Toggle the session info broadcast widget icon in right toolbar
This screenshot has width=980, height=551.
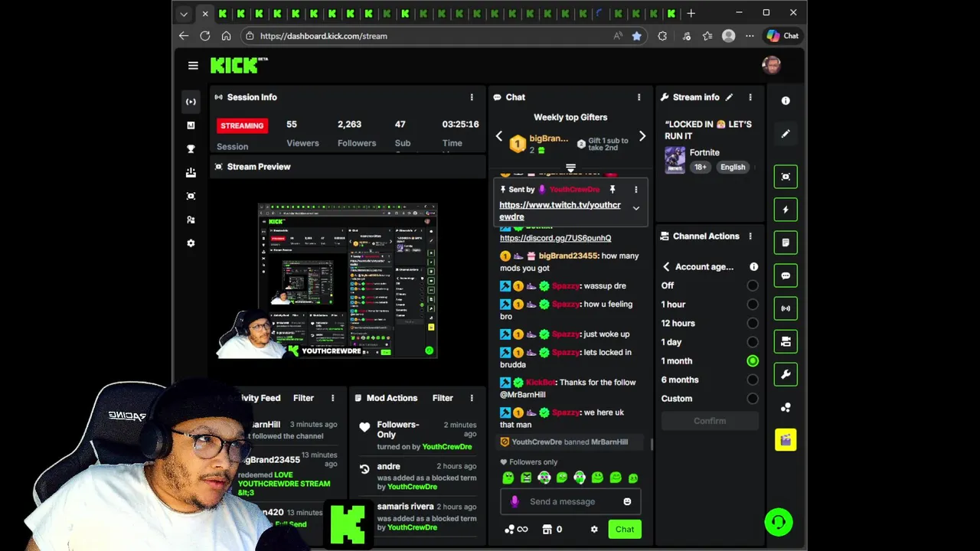[786, 308]
